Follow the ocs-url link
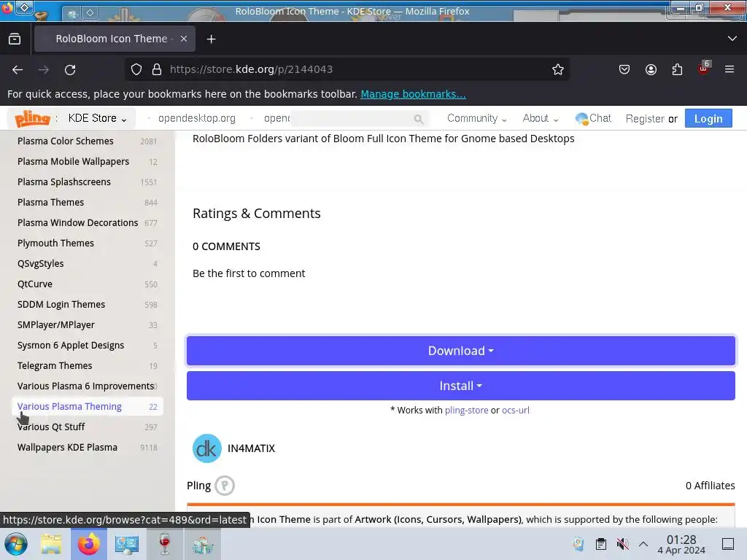This screenshot has height=560, width=747. (516, 410)
